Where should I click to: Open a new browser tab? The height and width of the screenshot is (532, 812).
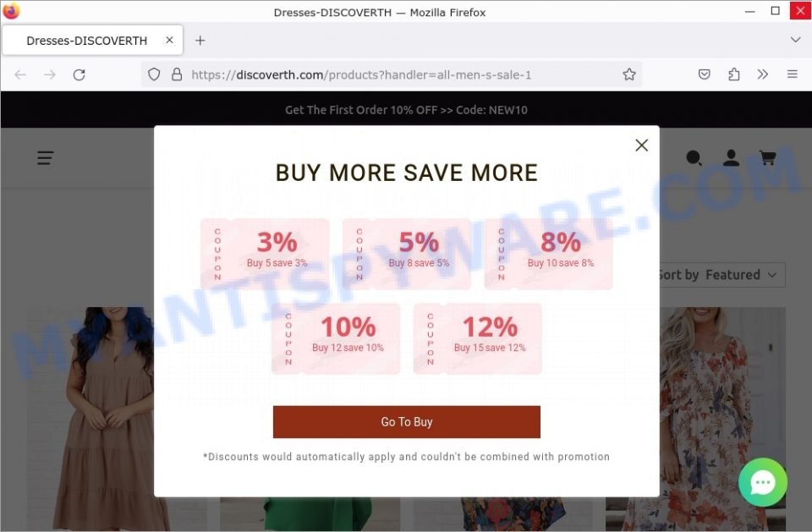pyautogui.click(x=200, y=41)
